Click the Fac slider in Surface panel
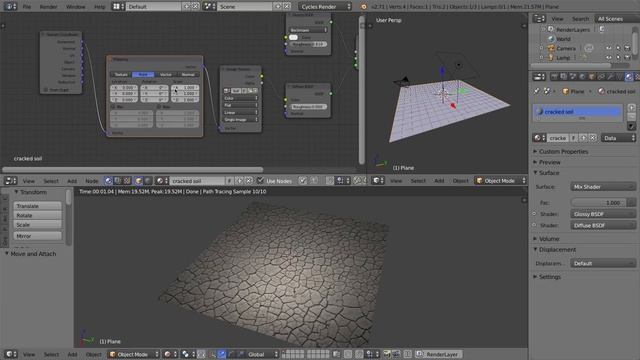Viewport: 640px width, 360px height. pyautogui.click(x=598, y=202)
